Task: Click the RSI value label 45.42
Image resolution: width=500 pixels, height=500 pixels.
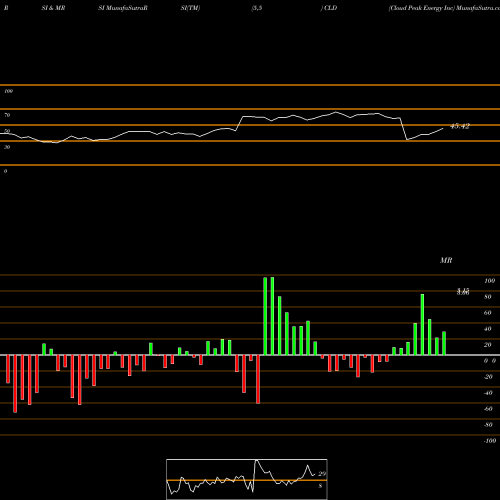Action: click(460, 126)
